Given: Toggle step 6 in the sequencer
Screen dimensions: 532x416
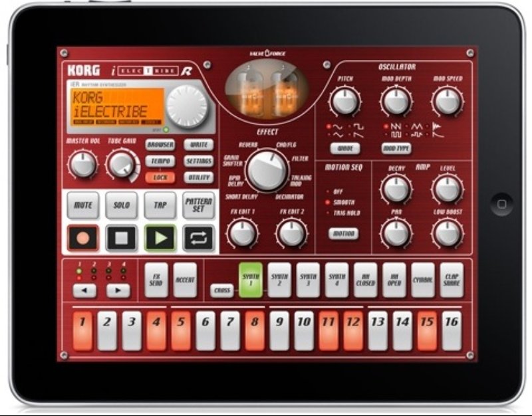Looking at the screenshot, I should point(205,331).
